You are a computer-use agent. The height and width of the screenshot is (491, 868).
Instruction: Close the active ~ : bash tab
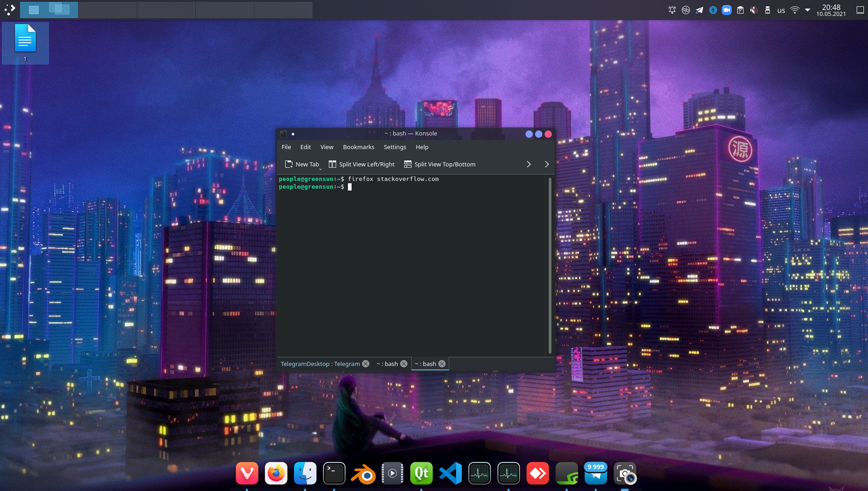click(442, 364)
